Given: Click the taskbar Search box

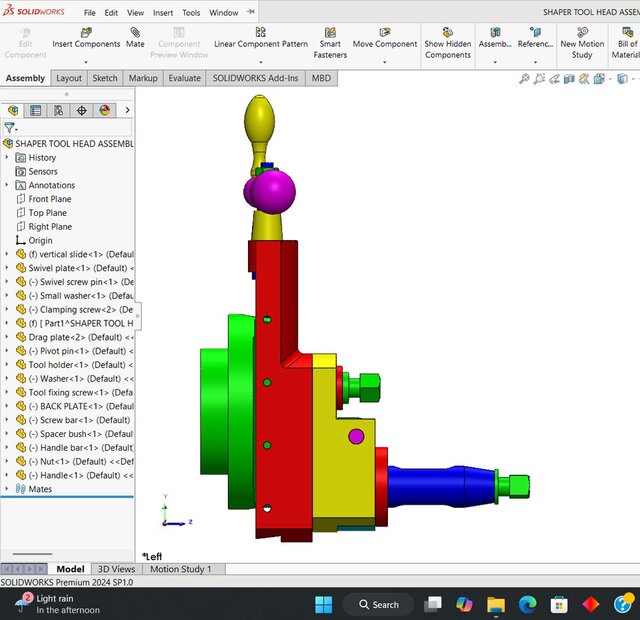Looking at the screenshot, I should tap(378, 604).
